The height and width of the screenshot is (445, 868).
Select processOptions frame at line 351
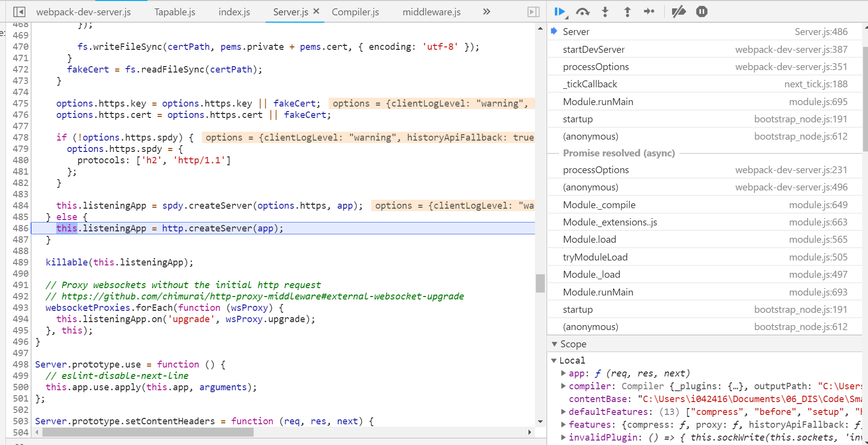(x=705, y=67)
